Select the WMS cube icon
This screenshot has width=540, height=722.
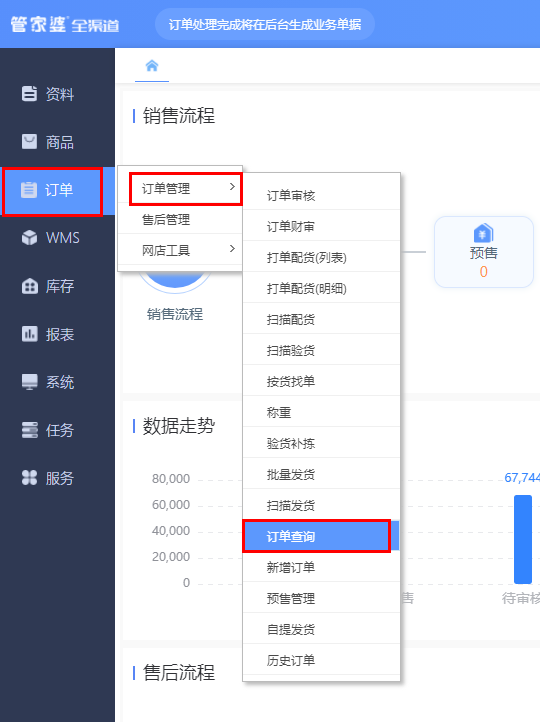coord(29,238)
